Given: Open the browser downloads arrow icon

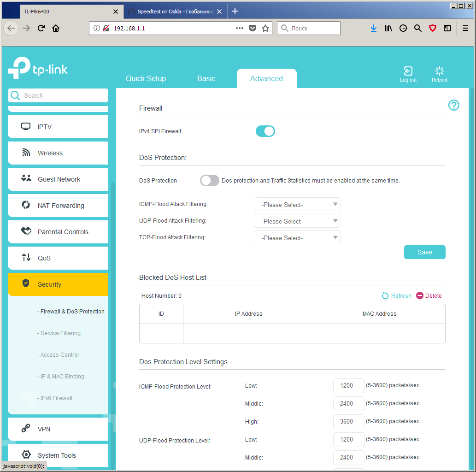Looking at the screenshot, I should (x=373, y=28).
